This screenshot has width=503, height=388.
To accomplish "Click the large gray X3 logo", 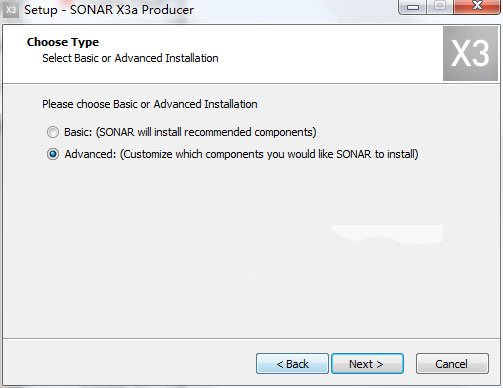I will 470,54.
